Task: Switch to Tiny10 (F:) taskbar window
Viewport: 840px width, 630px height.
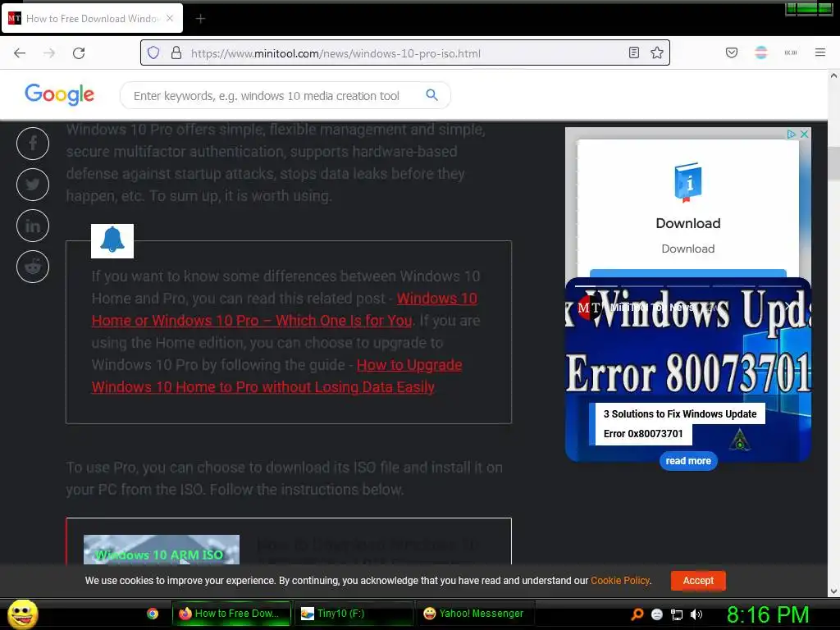Action: coord(354,614)
